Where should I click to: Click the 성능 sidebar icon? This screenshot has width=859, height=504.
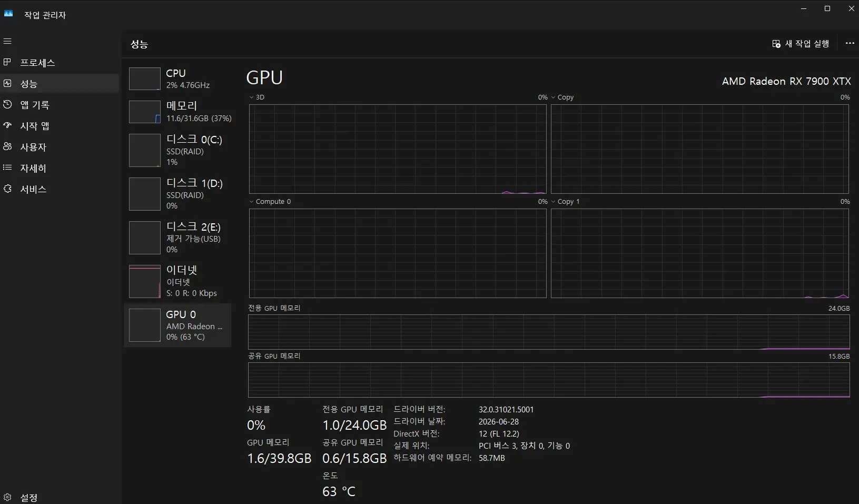point(7,83)
